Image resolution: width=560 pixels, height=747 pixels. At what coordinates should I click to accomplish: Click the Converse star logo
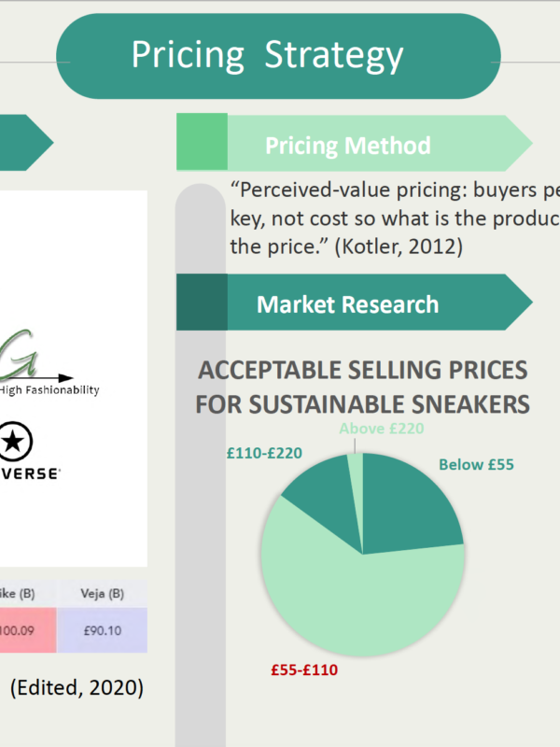coord(14,441)
